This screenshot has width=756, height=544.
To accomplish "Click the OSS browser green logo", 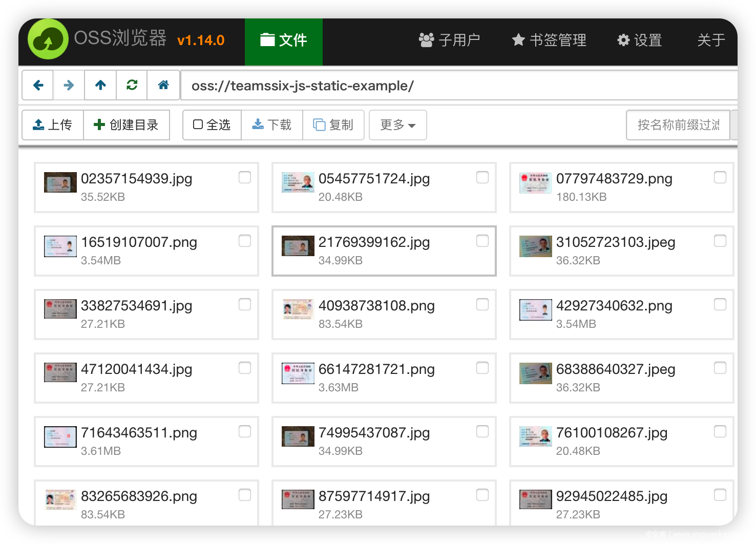I will 48,39.
